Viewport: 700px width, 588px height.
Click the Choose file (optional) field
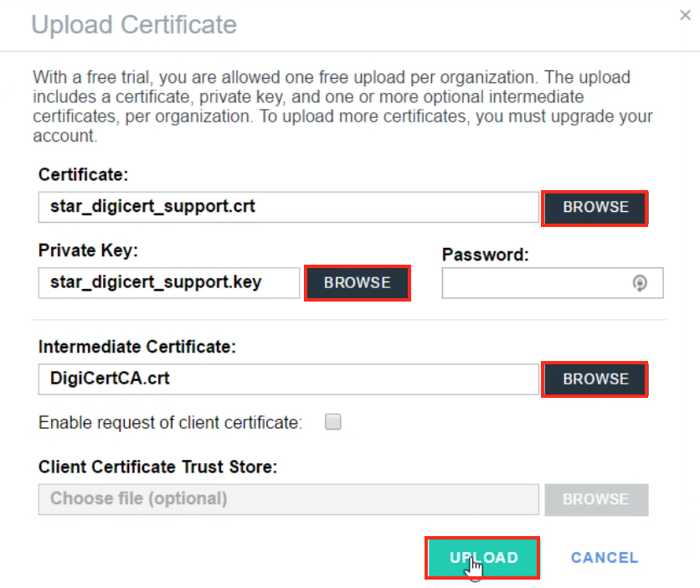point(288,499)
